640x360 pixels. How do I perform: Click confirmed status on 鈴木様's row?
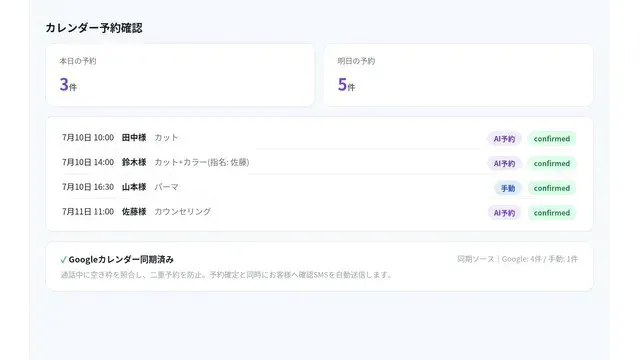click(x=552, y=164)
